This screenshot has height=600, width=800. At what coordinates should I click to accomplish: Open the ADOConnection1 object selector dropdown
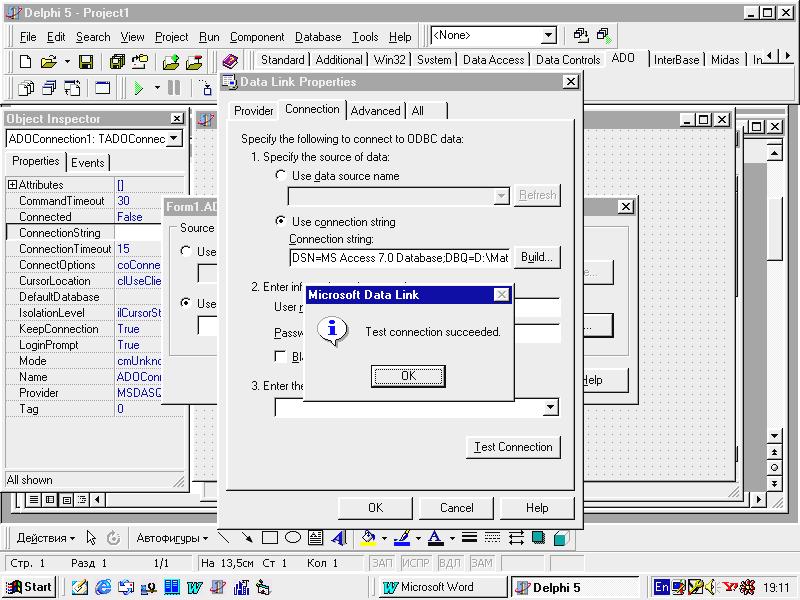tap(174, 138)
